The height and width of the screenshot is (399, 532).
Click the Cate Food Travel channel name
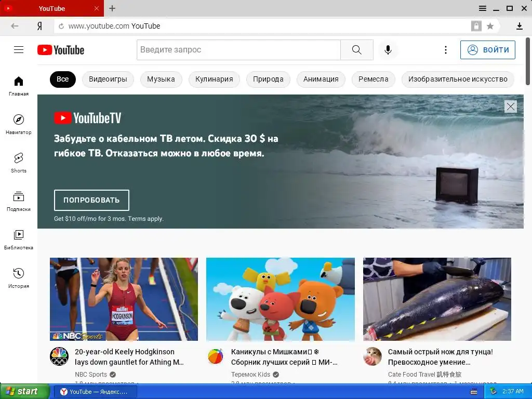(424, 375)
